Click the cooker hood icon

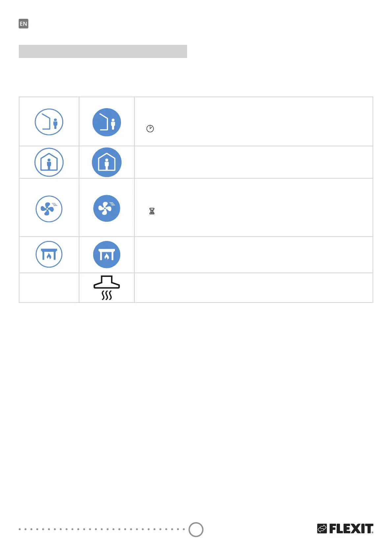[x=107, y=288]
